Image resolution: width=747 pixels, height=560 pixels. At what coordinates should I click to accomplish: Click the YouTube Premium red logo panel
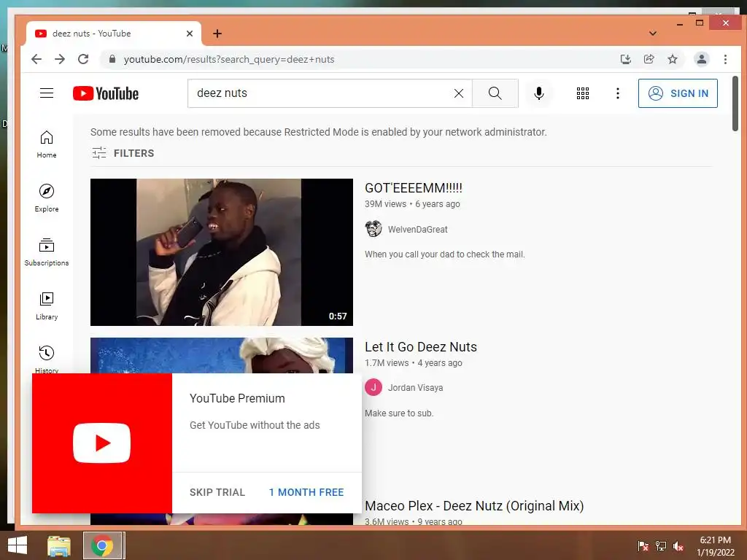pos(102,443)
